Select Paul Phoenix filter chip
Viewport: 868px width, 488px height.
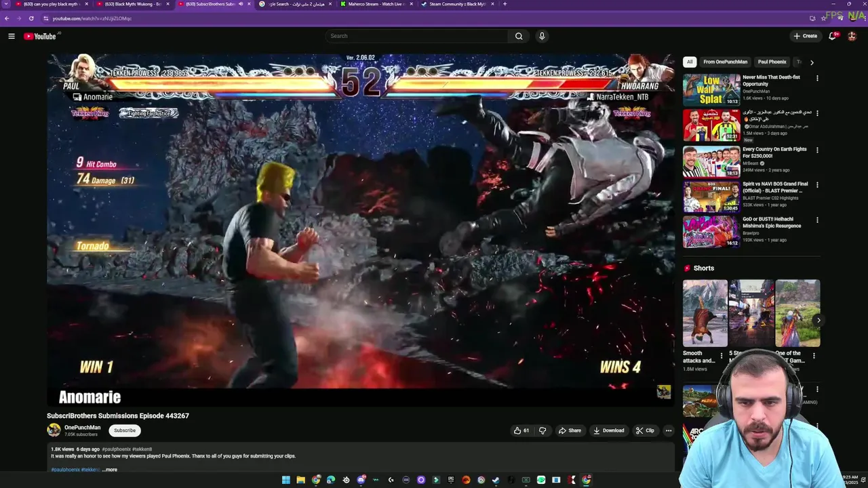tap(772, 62)
